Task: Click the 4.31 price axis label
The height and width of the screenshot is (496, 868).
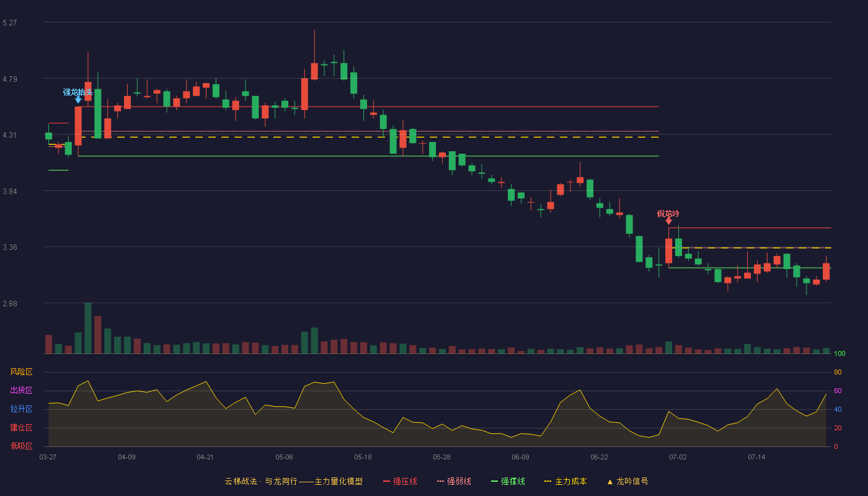Action: [x=10, y=135]
